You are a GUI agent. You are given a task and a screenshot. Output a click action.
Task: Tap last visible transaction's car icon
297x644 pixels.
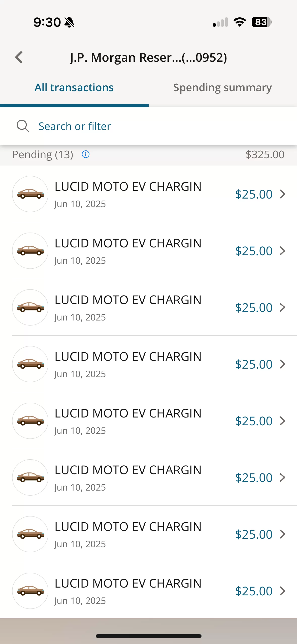(30, 591)
